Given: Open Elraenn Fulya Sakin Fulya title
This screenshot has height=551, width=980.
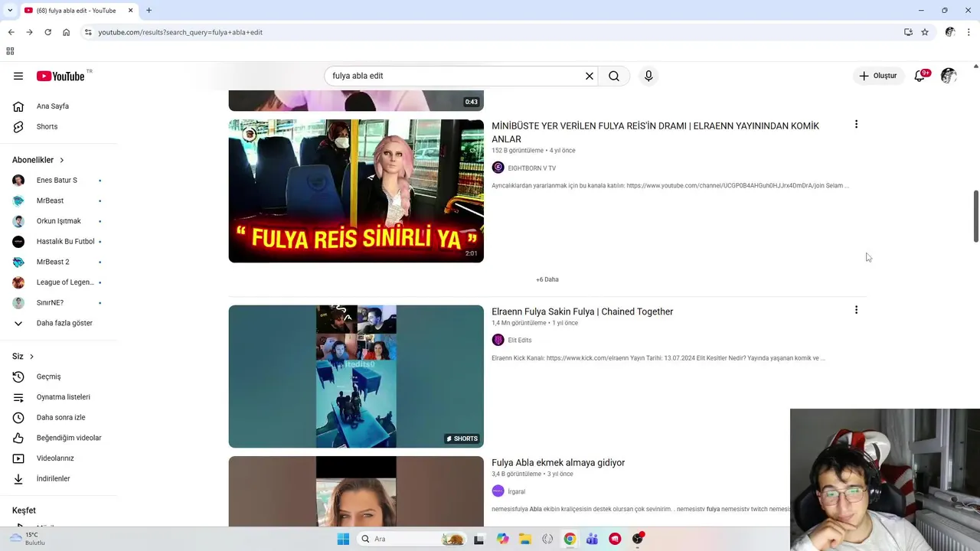Looking at the screenshot, I should 582,311.
